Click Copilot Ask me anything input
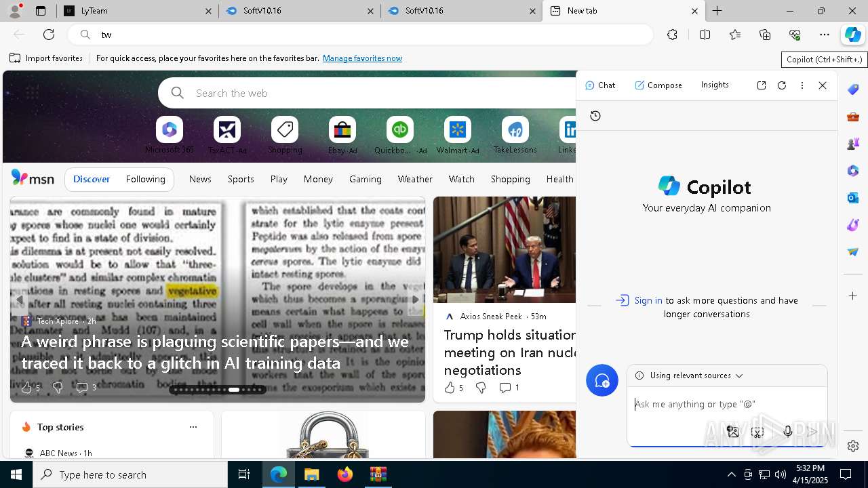Screen dimensions: 868x488 [726, 405]
